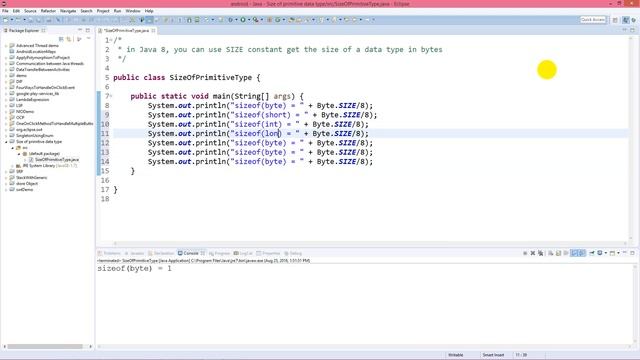Click the Writable status bar entry

tap(456, 355)
